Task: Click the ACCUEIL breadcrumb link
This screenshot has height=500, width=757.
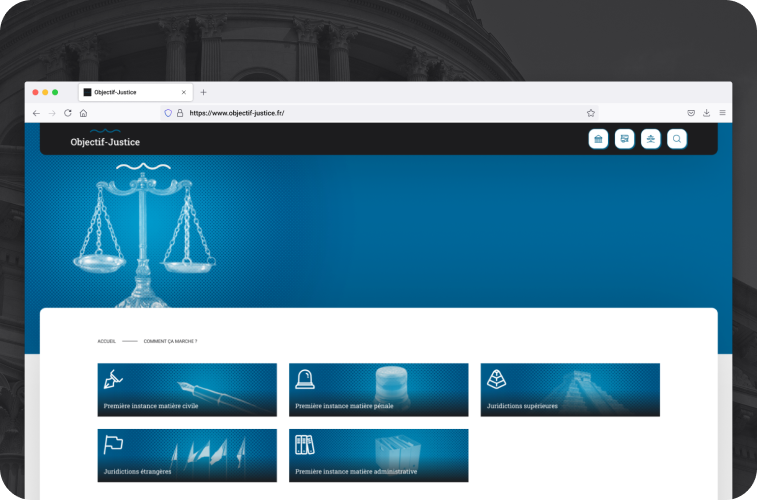Action: click(x=107, y=341)
